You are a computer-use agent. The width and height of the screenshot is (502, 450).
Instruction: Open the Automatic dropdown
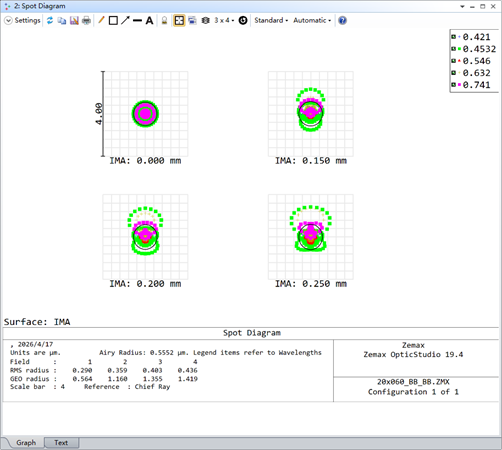[312, 20]
